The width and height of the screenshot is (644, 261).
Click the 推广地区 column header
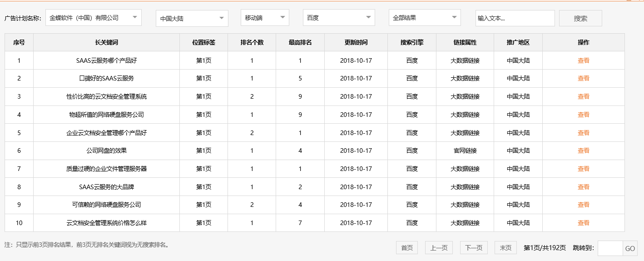pos(518,42)
